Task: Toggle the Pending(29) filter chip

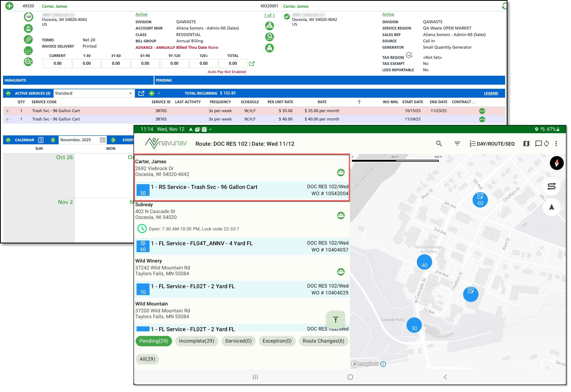Action: [154, 341]
